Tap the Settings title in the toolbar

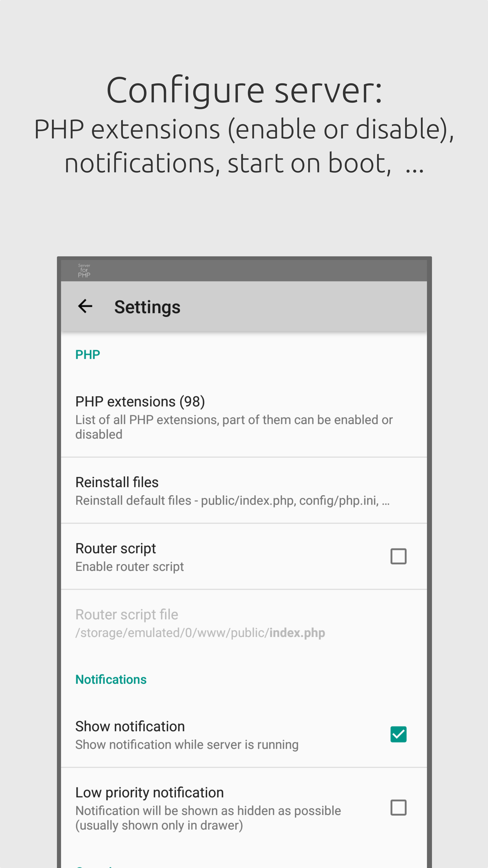pos(147,307)
